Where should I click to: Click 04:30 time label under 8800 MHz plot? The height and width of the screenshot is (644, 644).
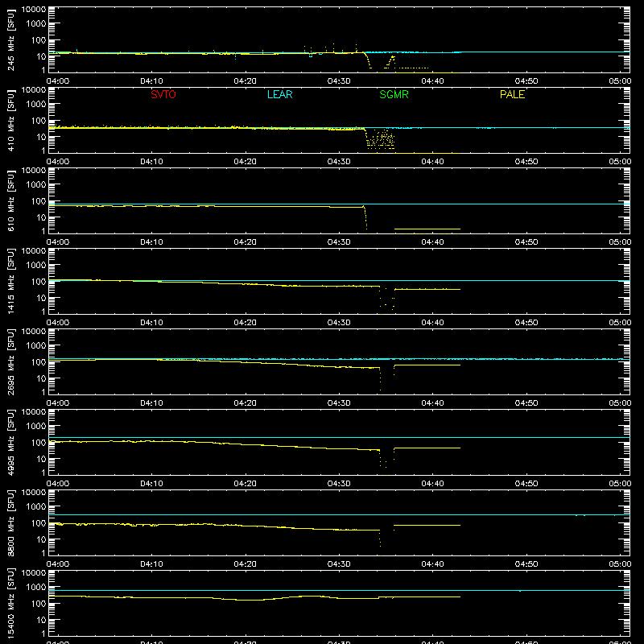(339, 564)
